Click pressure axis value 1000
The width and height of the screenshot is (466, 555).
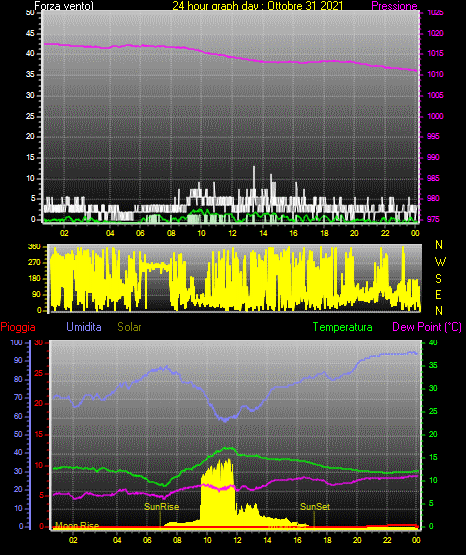pos(435,116)
